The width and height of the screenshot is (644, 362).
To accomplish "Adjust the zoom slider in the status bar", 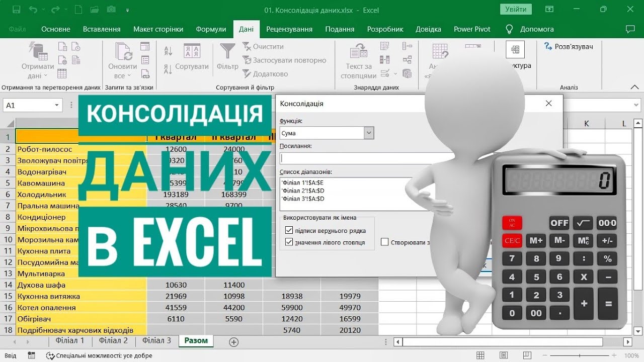I will pyautogui.click(x=579, y=355).
